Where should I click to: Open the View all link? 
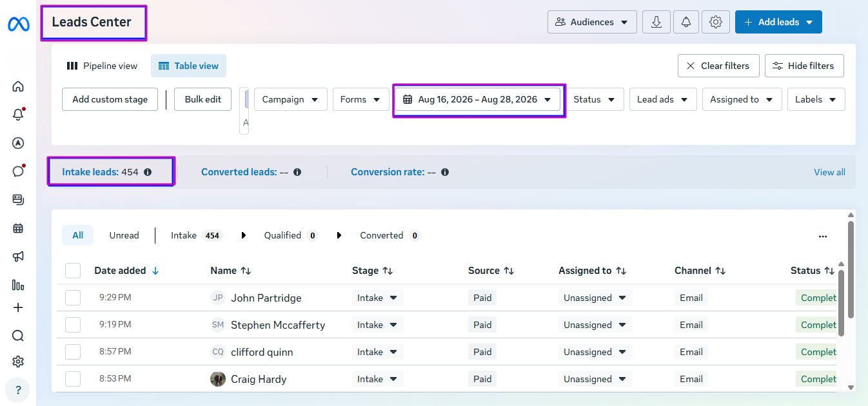pos(829,172)
